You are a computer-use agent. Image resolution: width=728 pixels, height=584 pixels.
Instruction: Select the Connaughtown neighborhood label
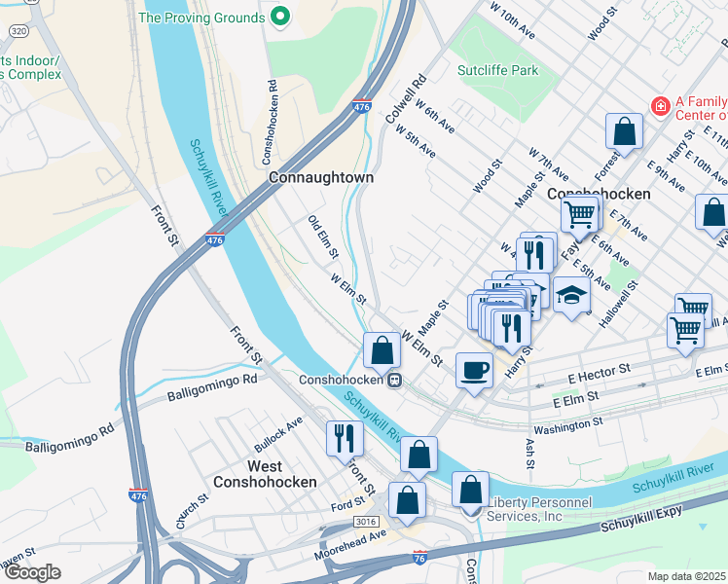click(x=321, y=177)
